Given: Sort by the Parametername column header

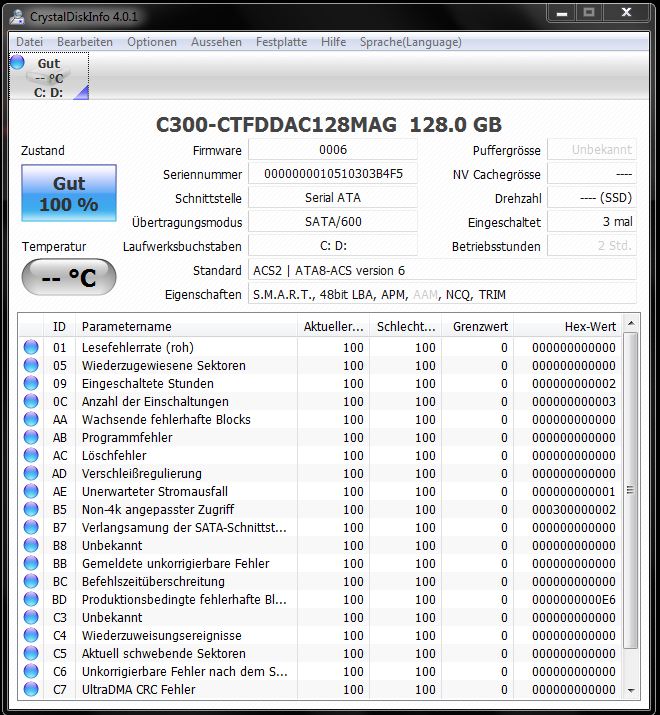Looking at the screenshot, I should click(186, 326).
